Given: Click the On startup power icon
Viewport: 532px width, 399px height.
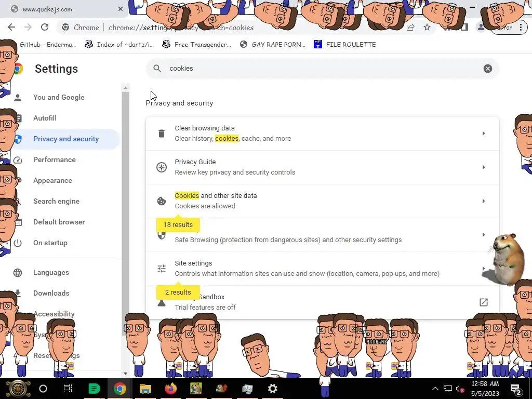Looking at the screenshot, I should tap(18, 243).
